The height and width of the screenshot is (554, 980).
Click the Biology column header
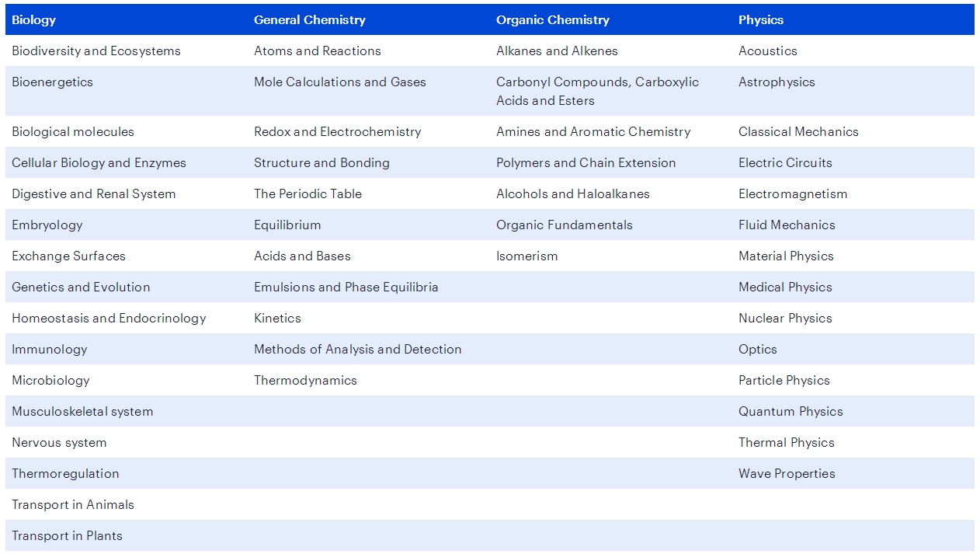click(33, 20)
